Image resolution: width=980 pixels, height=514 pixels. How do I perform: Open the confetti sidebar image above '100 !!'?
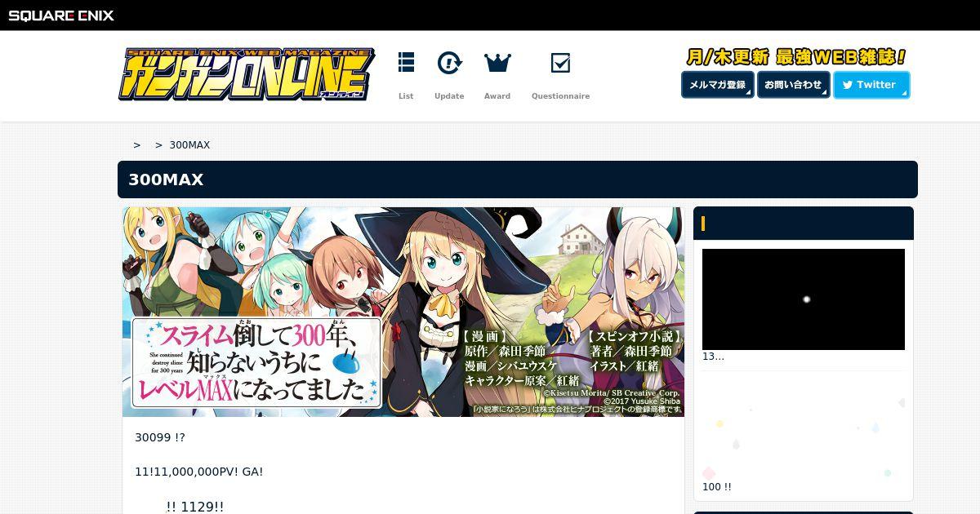pos(804,429)
